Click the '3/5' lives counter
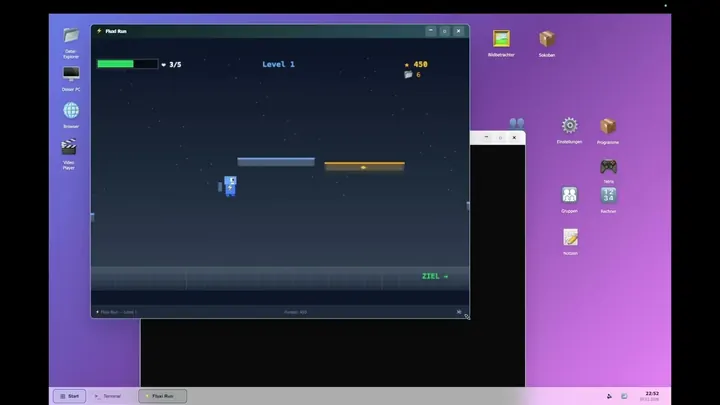This screenshot has height=405, width=720. pos(175,65)
